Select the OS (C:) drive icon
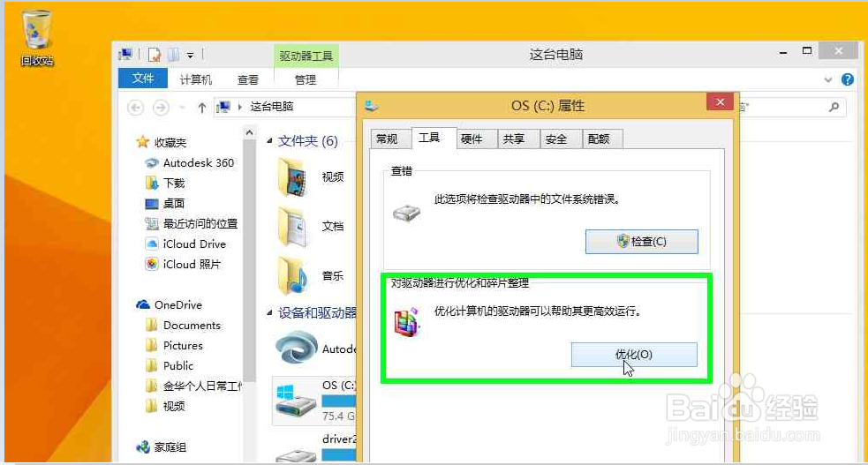 [296, 401]
